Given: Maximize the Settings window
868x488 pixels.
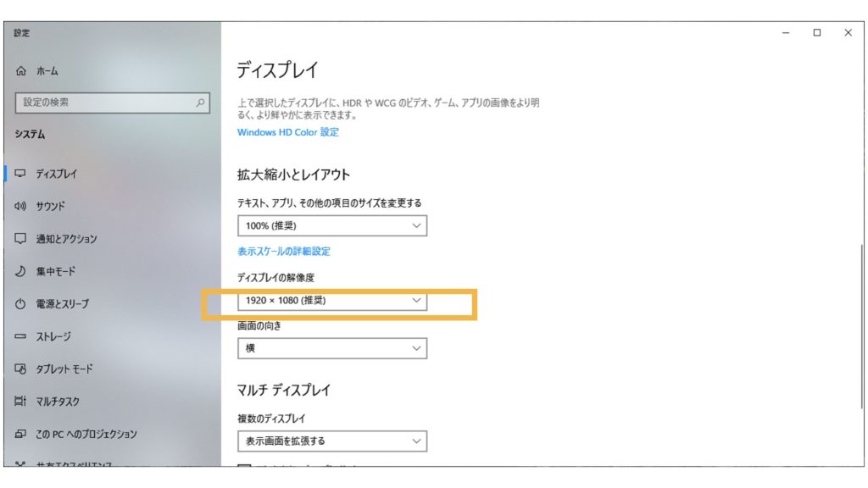Looking at the screenshot, I should point(816,33).
